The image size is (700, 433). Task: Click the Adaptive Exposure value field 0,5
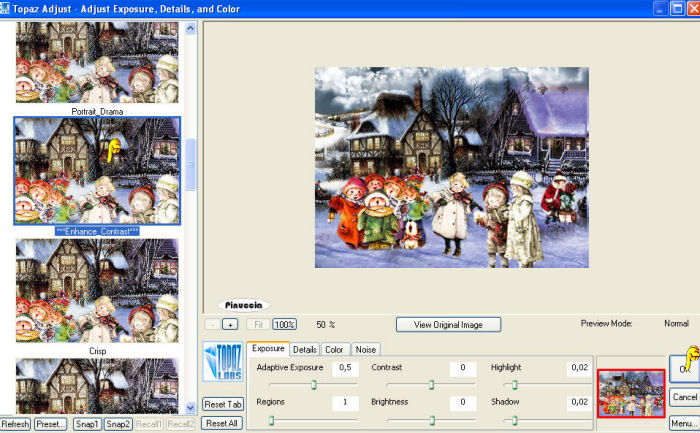tap(345, 368)
